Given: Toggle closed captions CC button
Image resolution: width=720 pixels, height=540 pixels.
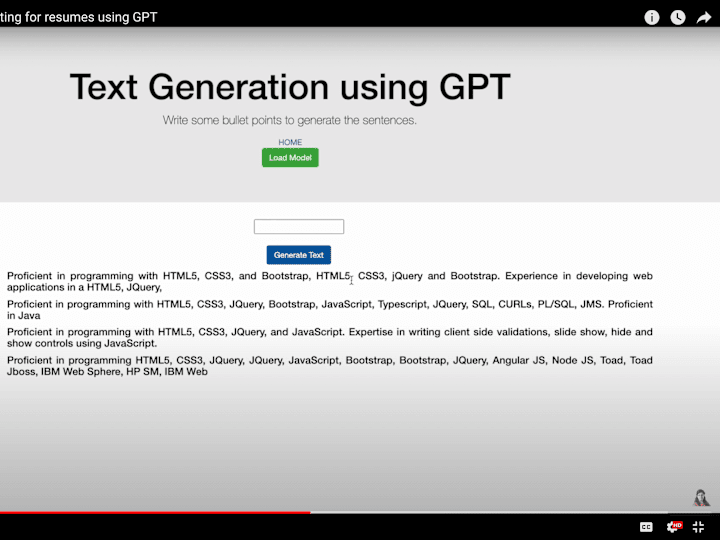Looking at the screenshot, I should click(x=646, y=527).
